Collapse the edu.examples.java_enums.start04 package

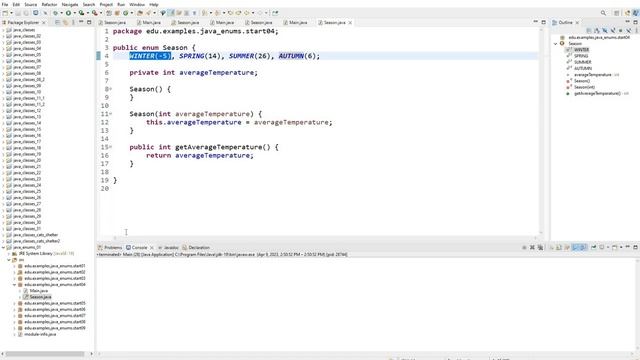tap(14, 284)
